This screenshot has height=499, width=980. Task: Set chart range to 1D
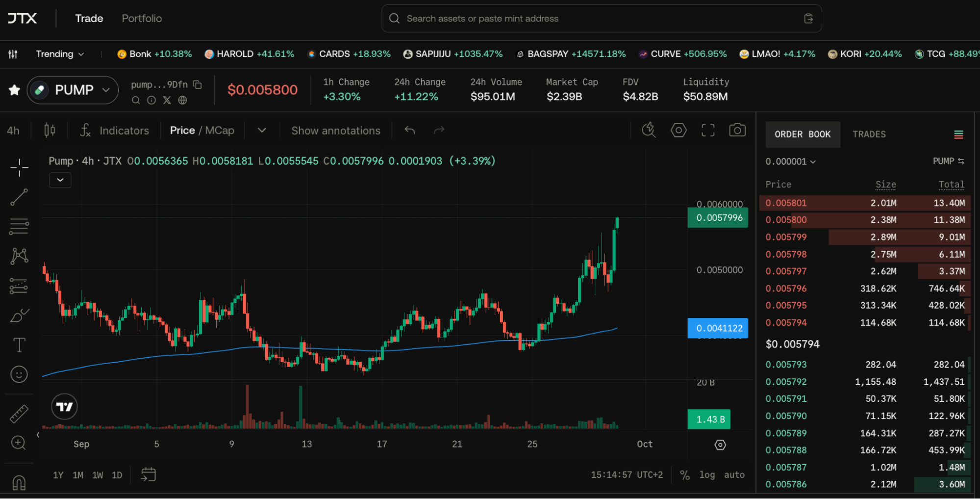click(117, 475)
